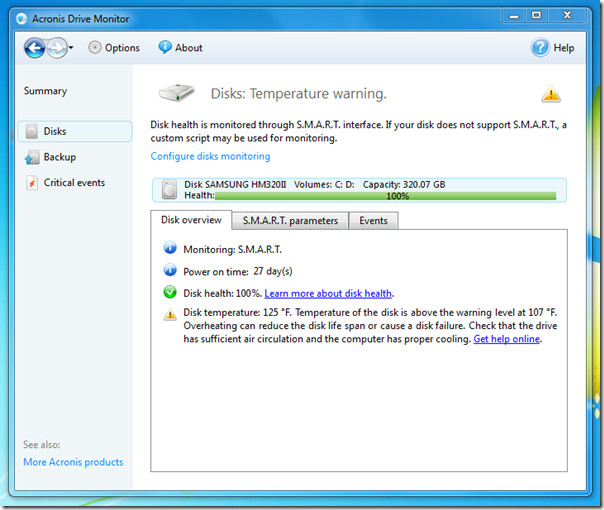The image size is (604, 510).
Task: Click the Acronis Drive Monitor title bar icon
Action: click(x=22, y=18)
